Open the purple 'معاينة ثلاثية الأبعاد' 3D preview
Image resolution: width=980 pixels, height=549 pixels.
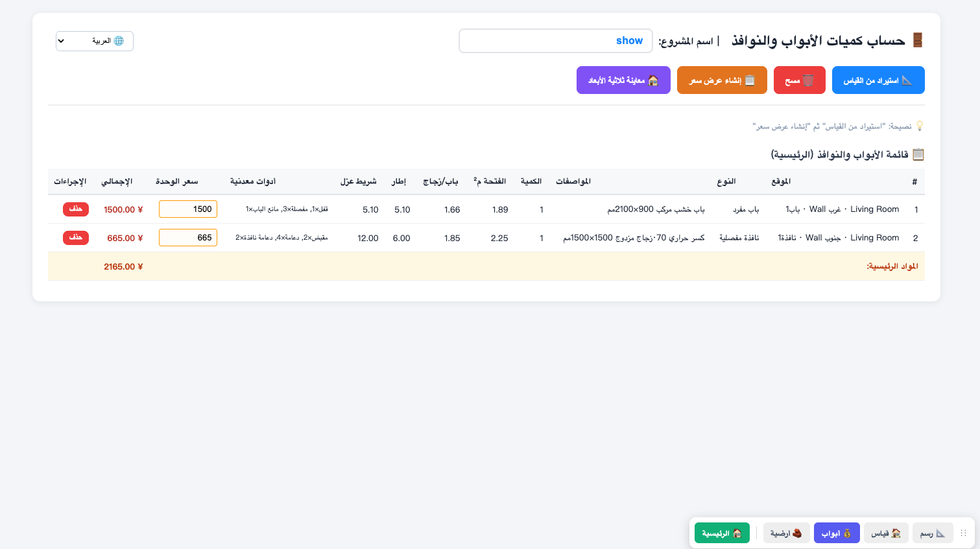[623, 80]
